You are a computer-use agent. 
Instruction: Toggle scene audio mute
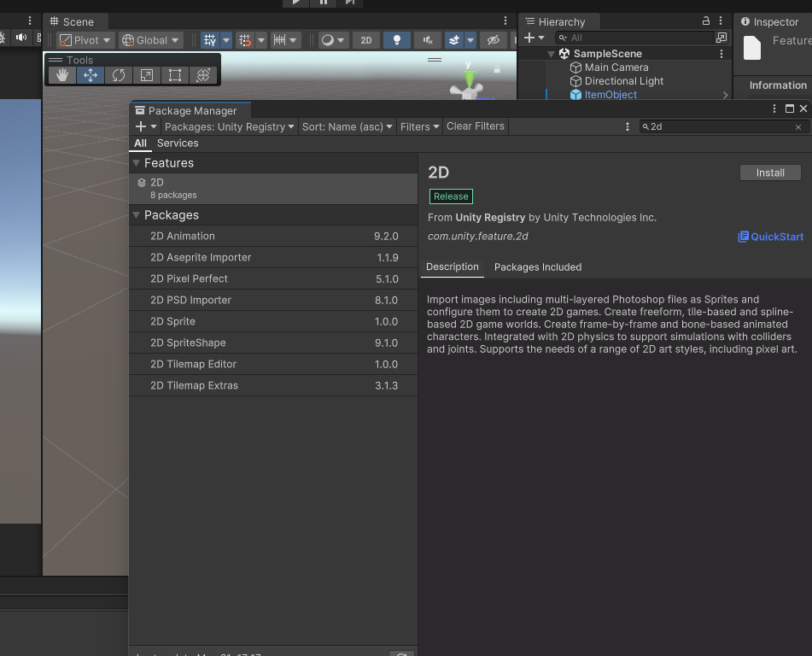tap(428, 40)
